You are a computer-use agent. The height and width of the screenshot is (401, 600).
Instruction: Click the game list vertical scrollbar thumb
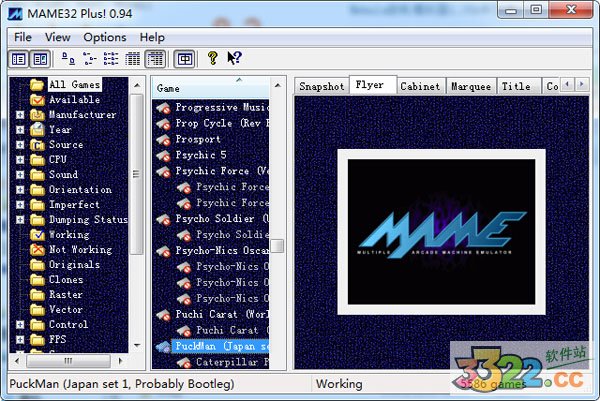pyautogui.click(x=277, y=246)
